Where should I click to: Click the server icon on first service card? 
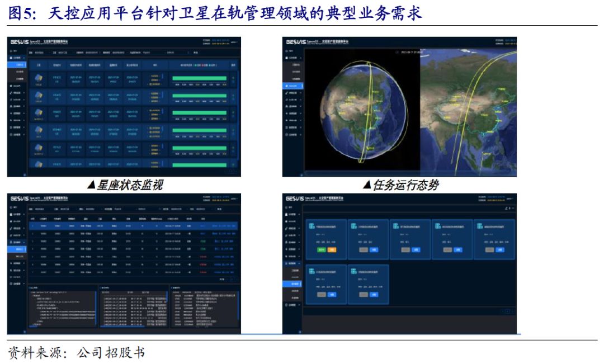pos(312,226)
